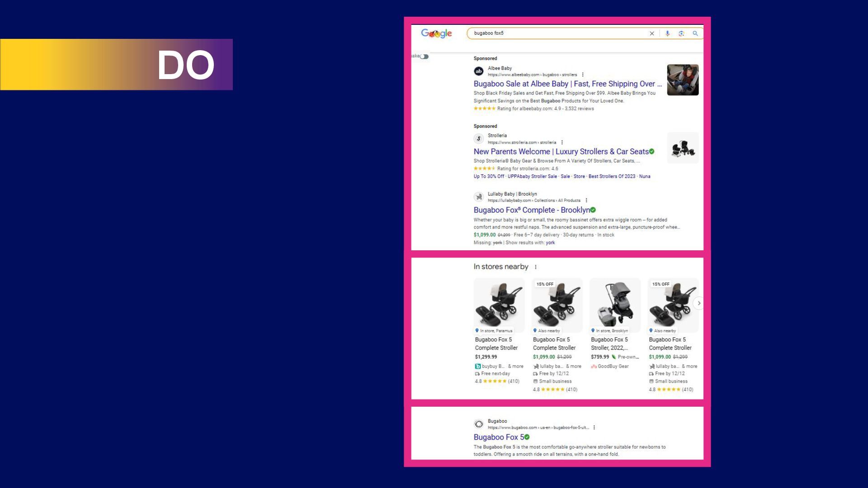This screenshot has width=868, height=488.
Task: Open Bugaboo Sale at Albee Baby link
Action: point(567,84)
